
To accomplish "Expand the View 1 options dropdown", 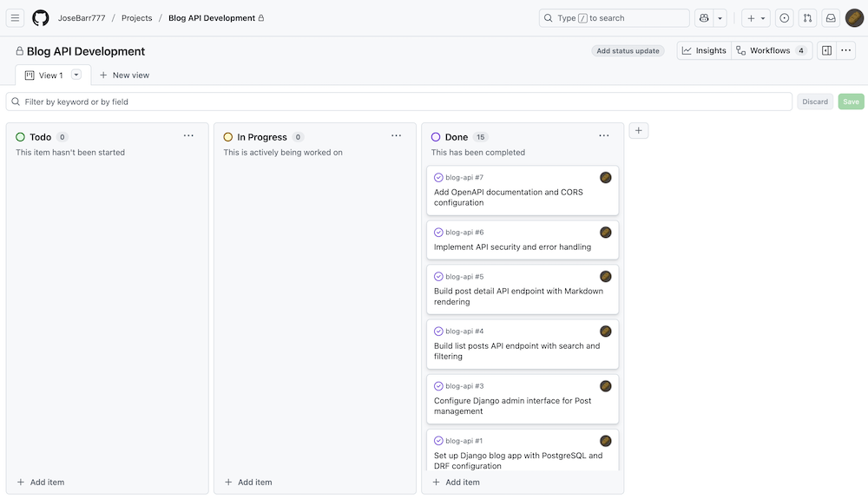I will [76, 76].
